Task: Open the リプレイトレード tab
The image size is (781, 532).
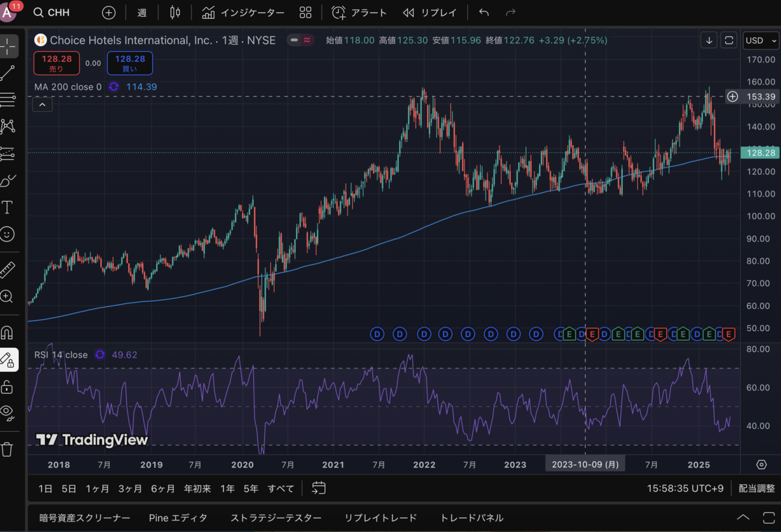Action: (381, 518)
